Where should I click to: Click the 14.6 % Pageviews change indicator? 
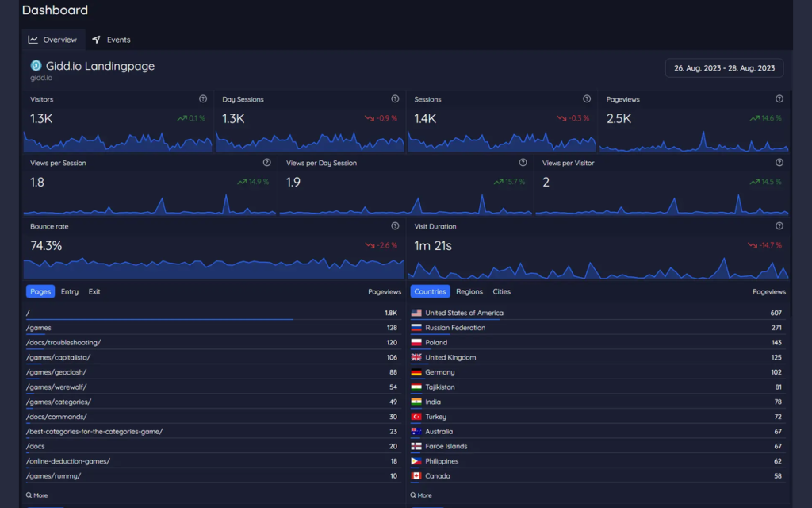pyautogui.click(x=765, y=118)
